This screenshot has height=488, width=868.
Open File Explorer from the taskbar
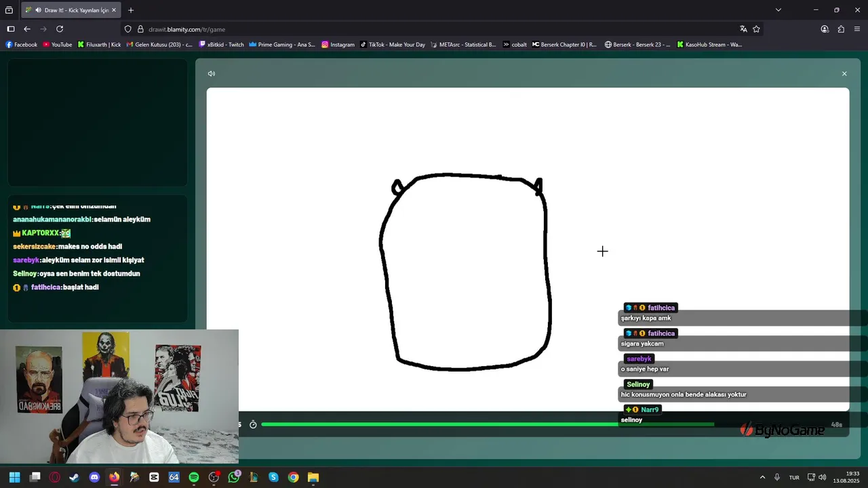[x=313, y=477]
